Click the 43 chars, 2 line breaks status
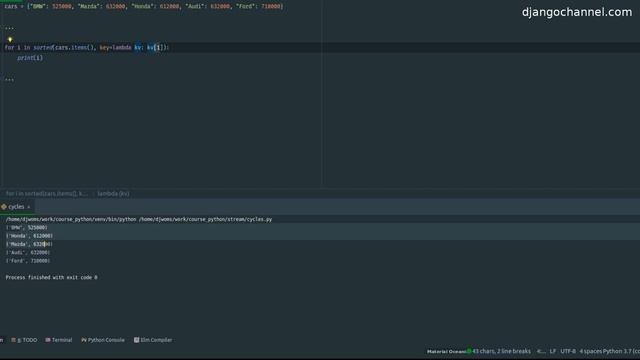 pyautogui.click(x=502, y=351)
